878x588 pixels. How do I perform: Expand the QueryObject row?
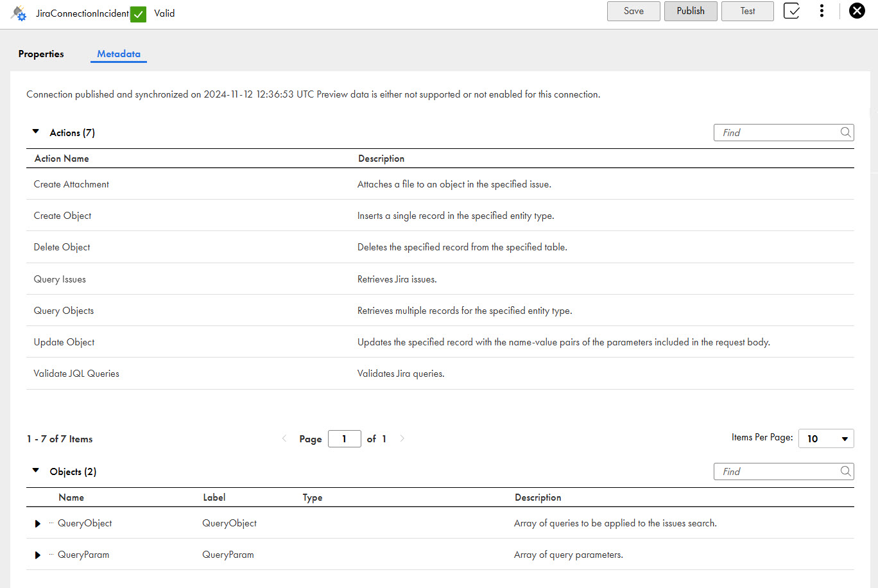[x=38, y=524]
